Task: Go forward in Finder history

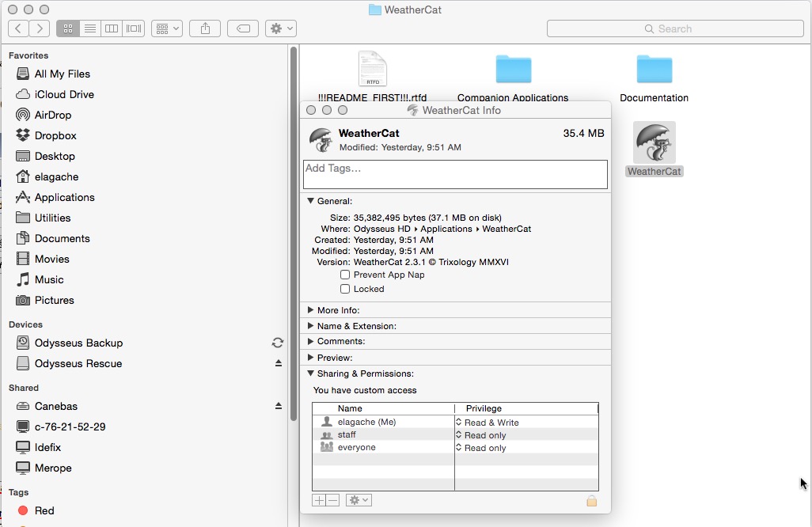Action: [x=40, y=28]
